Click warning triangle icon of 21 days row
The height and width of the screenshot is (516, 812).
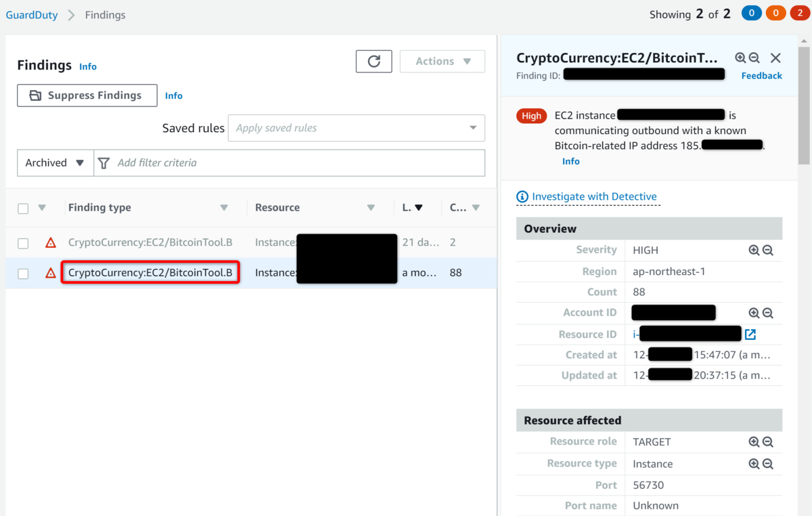[x=51, y=242]
